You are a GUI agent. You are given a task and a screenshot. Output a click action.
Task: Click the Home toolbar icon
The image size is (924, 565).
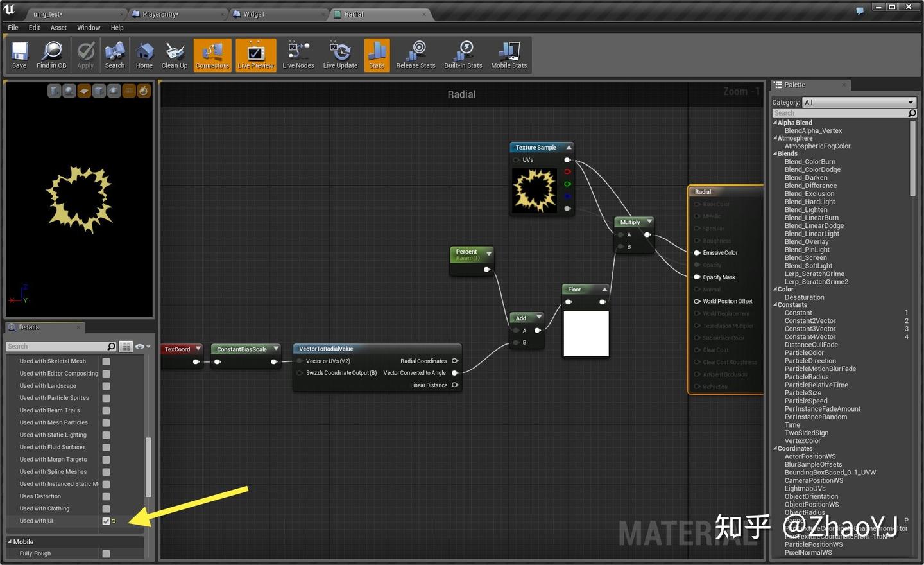pos(144,55)
